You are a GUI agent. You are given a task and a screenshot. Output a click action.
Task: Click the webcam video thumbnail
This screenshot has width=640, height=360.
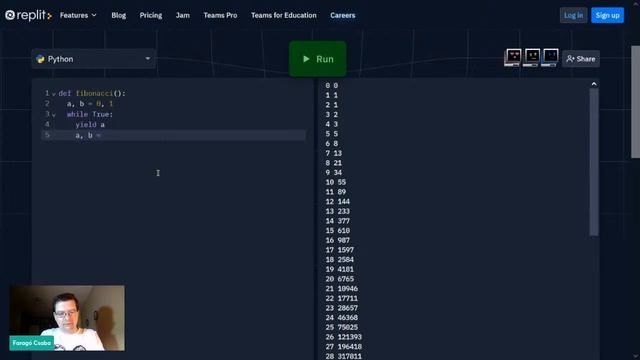(x=67, y=318)
